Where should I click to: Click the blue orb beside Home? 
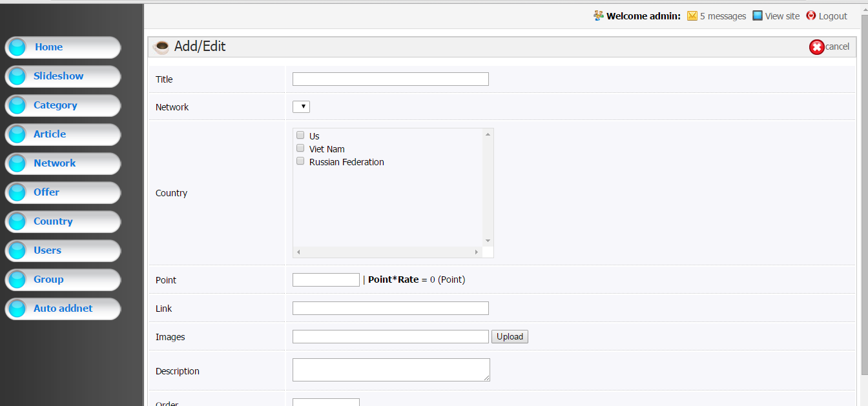17,47
